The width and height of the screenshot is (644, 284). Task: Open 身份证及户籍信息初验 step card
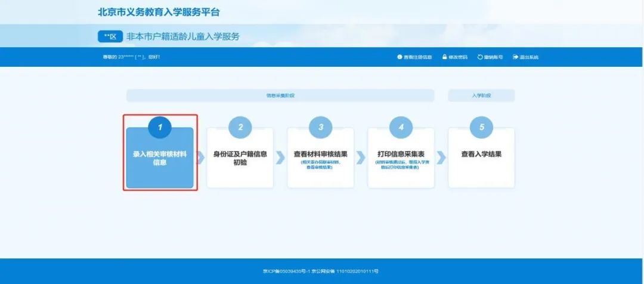click(x=240, y=159)
